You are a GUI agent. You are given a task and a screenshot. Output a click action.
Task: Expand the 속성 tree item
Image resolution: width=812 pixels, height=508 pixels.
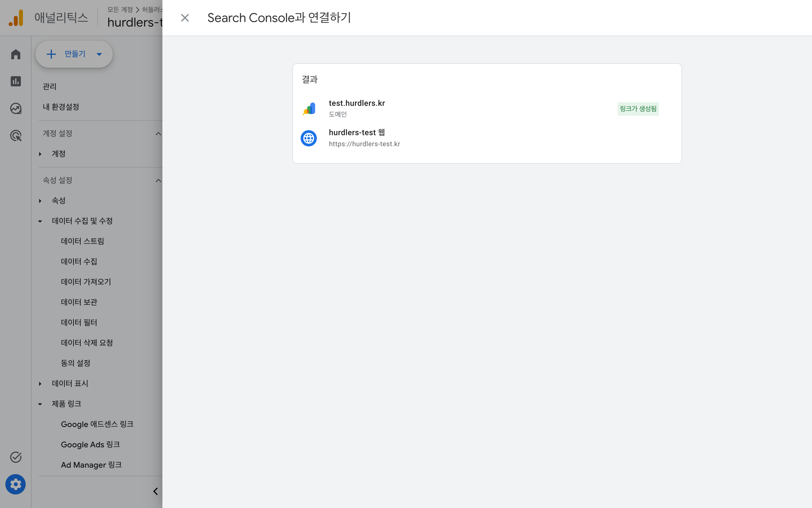point(40,201)
